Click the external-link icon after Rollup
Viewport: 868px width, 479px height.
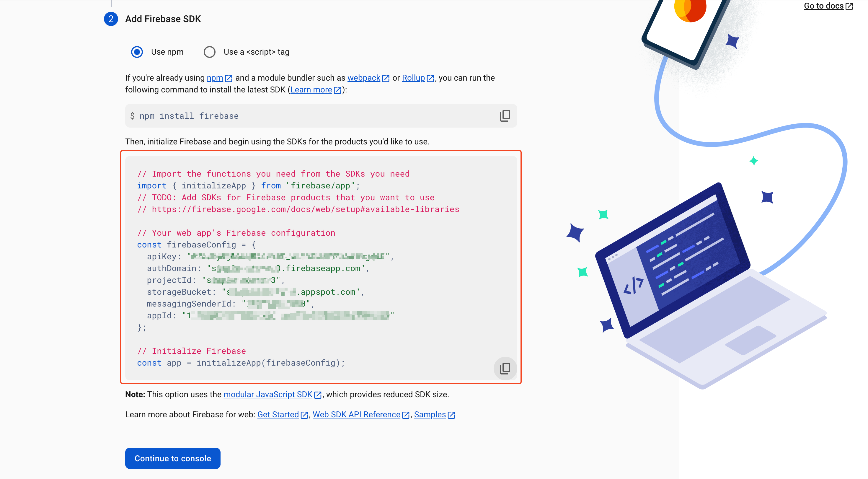430,78
